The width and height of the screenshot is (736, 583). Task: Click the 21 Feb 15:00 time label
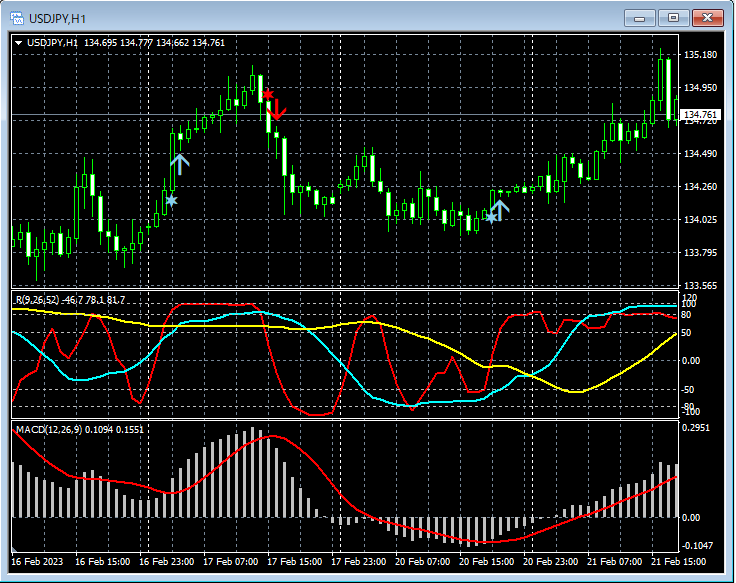pos(678,561)
